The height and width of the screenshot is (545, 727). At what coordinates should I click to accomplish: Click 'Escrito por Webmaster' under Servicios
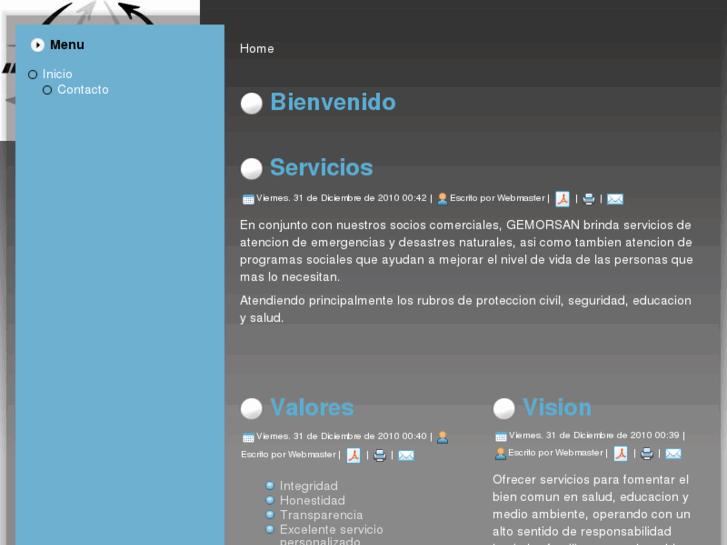pos(497,198)
